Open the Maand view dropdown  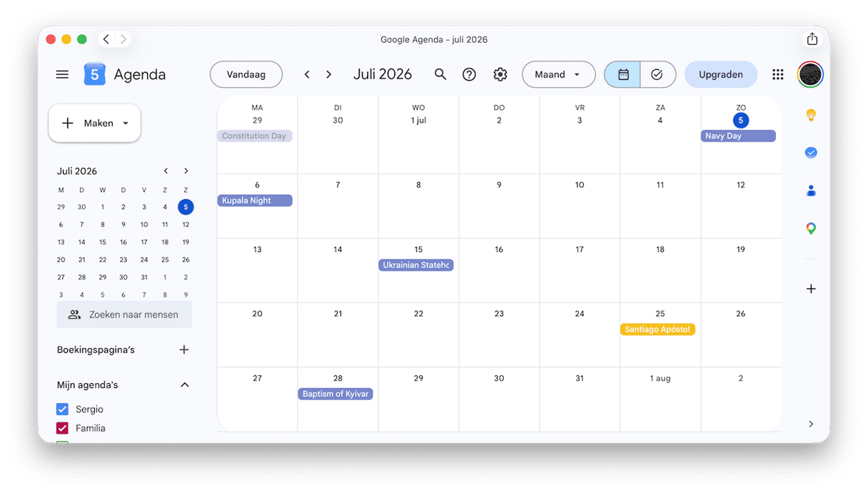click(558, 74)
